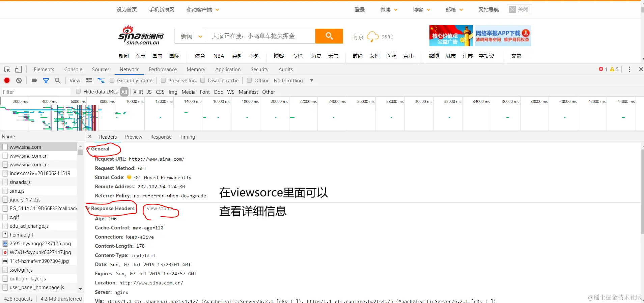Select the waterfall overview view icon
Image resolution: width=644 pixels, height=303 pixels.
point(101,80)
